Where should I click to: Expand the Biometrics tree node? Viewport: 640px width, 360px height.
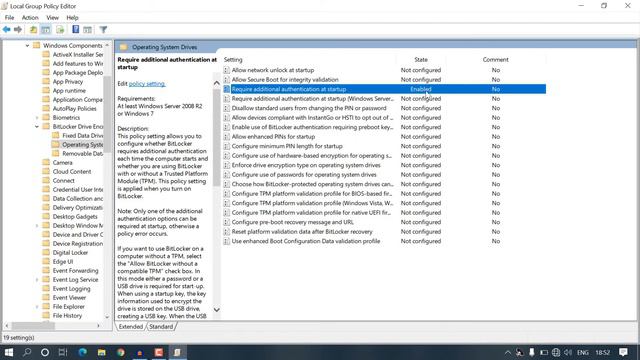37,118
